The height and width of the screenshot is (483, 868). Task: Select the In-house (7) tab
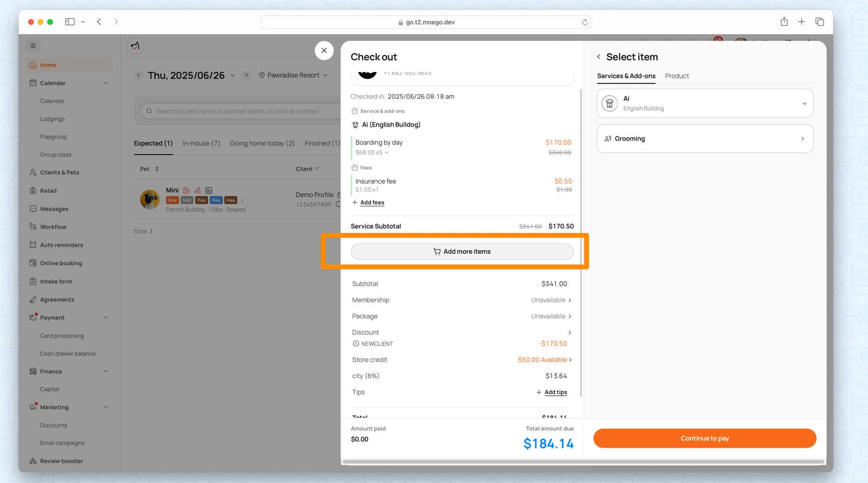(201, 143)
